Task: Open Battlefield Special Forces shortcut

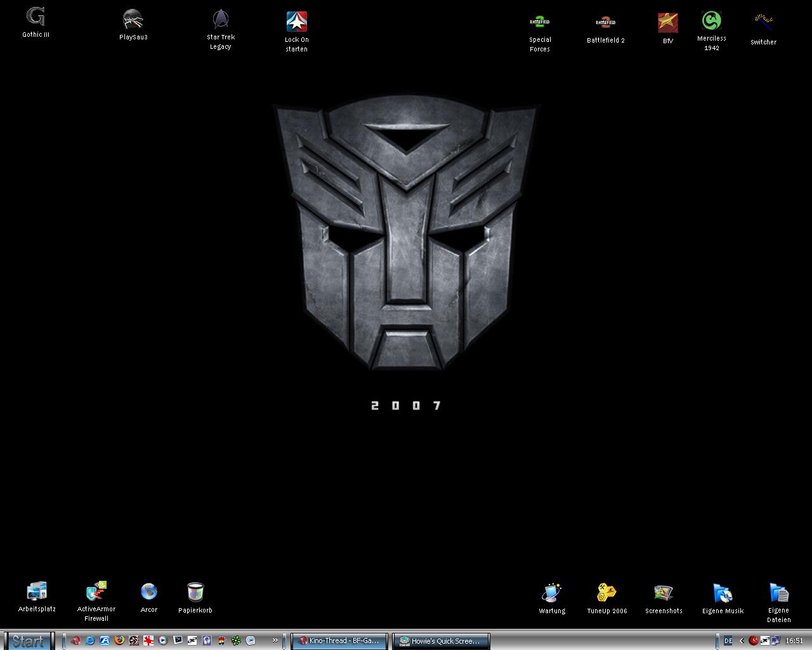Action: (540, 32)
